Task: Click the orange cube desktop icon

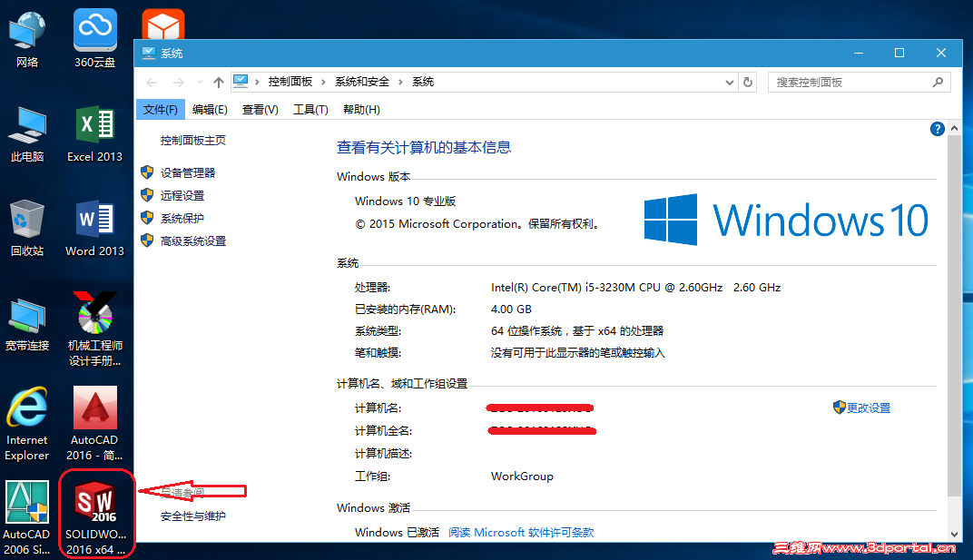Action: click(163, 25)
